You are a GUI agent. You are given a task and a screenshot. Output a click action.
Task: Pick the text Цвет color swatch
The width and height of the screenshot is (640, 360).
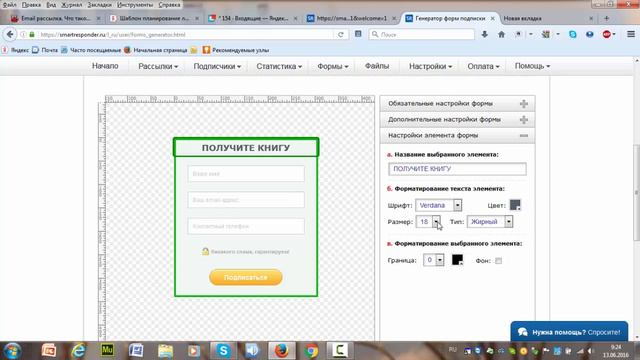515,205
